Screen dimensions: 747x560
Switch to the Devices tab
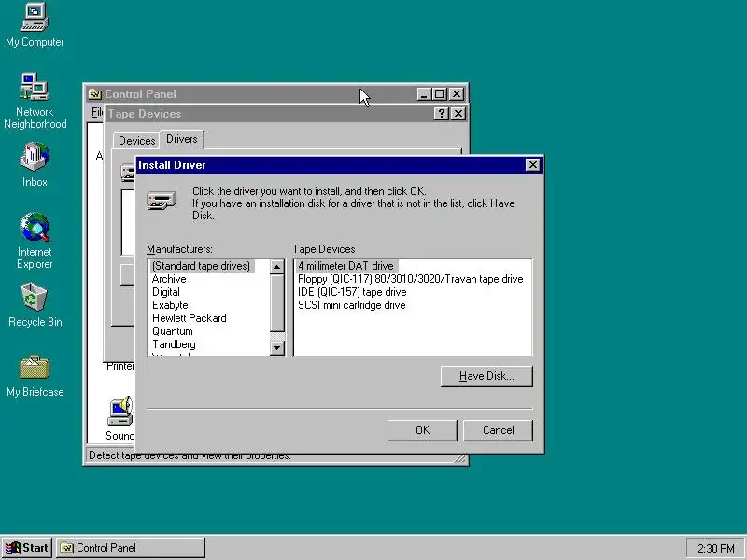136,141
